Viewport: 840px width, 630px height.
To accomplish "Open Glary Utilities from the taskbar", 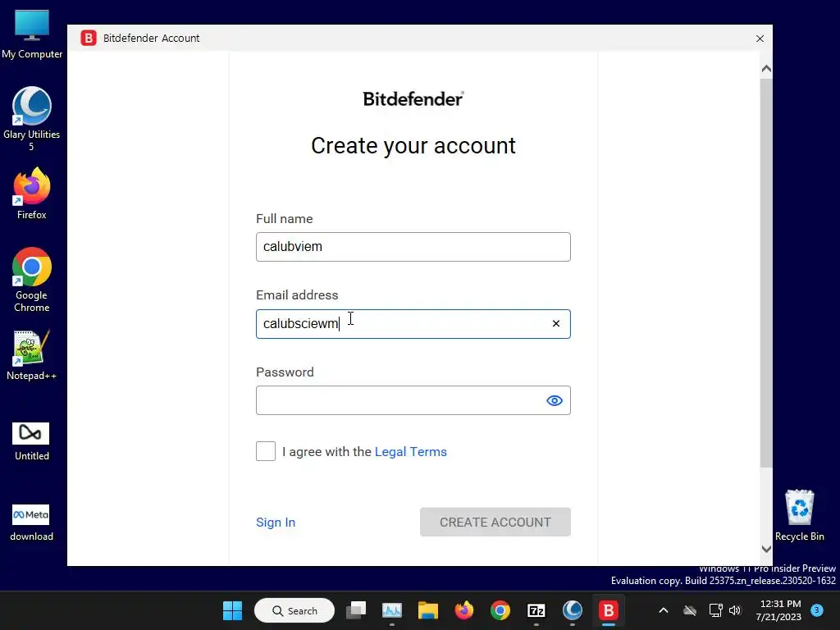I will tap(572, 610).
